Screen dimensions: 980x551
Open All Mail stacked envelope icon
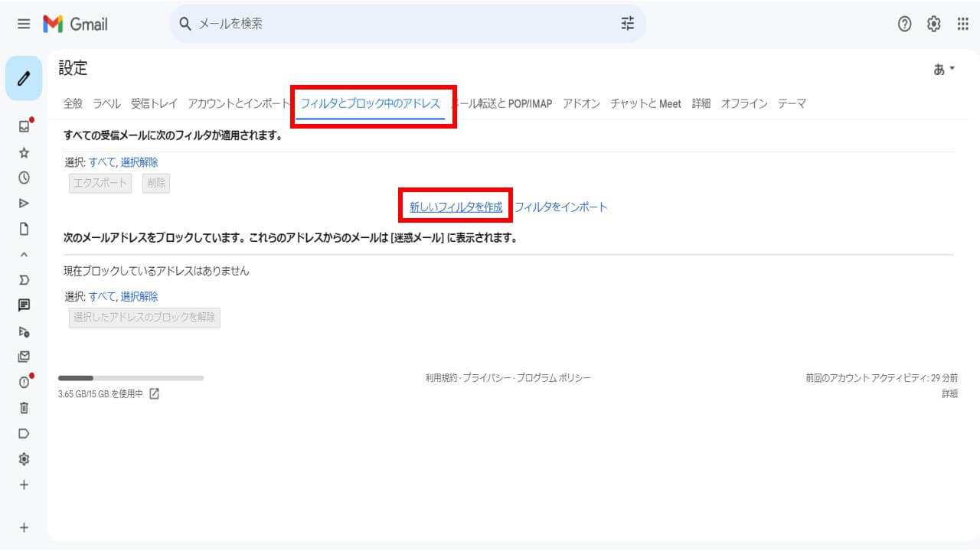tap(24, 357)
